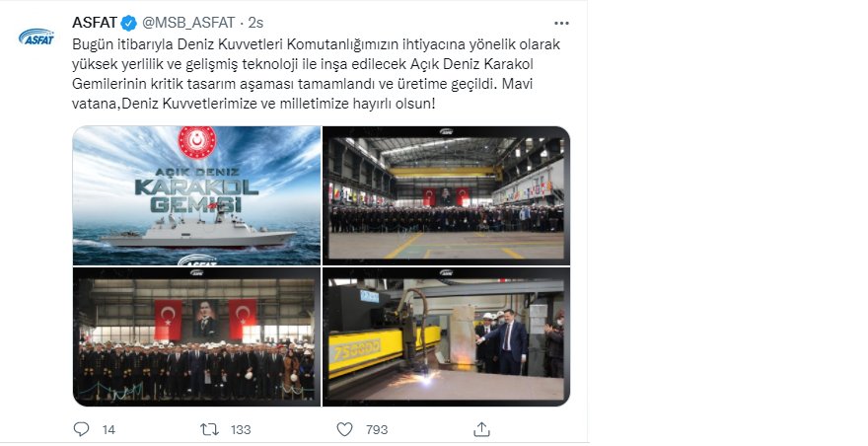
Task: Click the tweet body text
Action: (316, 74)
